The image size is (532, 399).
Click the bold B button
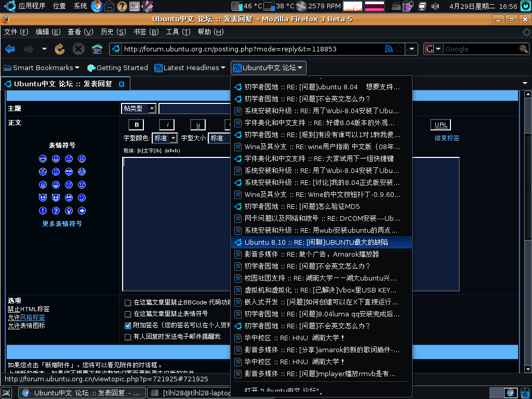coord(137,125)
